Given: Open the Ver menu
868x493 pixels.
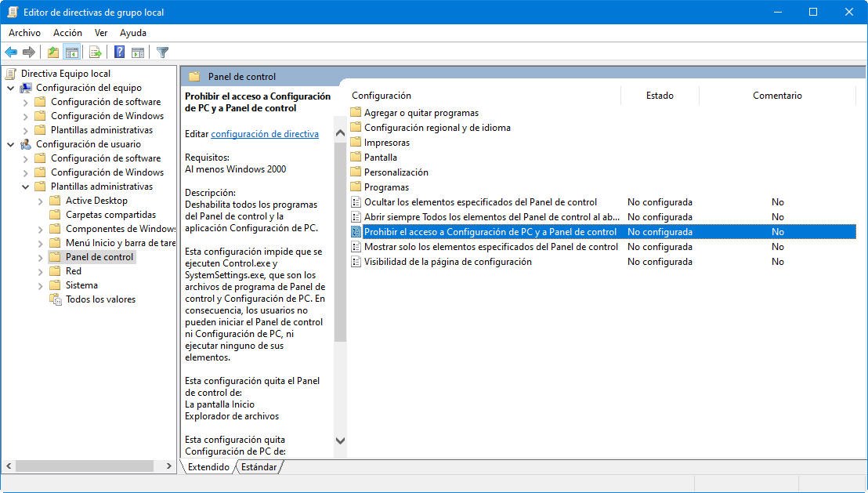Looking at the screenshot, I should pyautogui.click(x=101, y=33).
